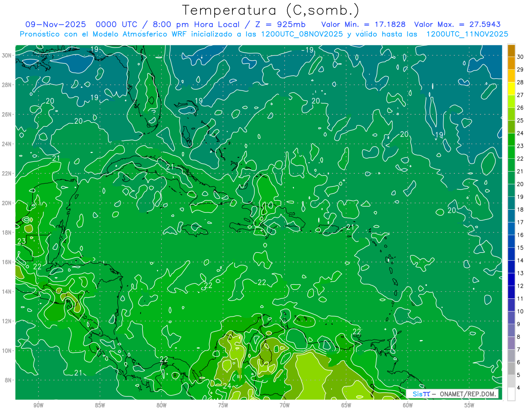Screen dimensions: 532x411
Task: Click the '80W' longitude axis label
Action: point(161,405)
